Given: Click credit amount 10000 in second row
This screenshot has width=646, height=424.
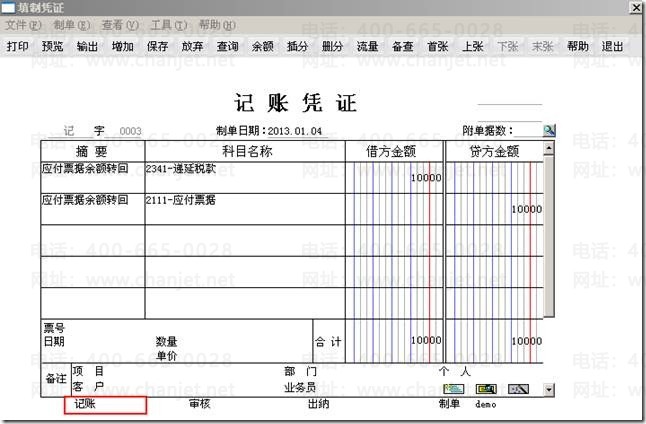Looking at the screenshot, I should click(527, 209).
